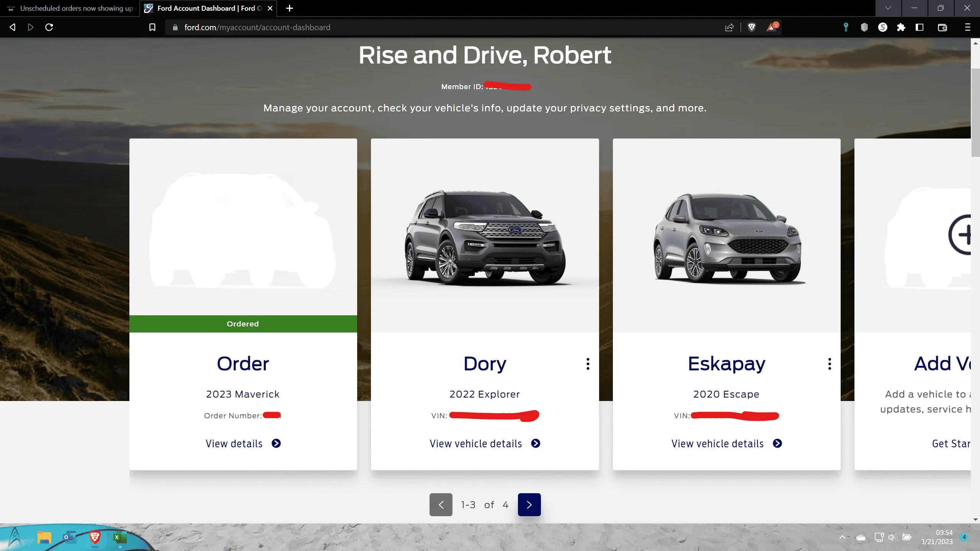Screen dimensions: 980x551
Task: Open Eskapay card three-dot options menu
Action: [x=830, y=364]
